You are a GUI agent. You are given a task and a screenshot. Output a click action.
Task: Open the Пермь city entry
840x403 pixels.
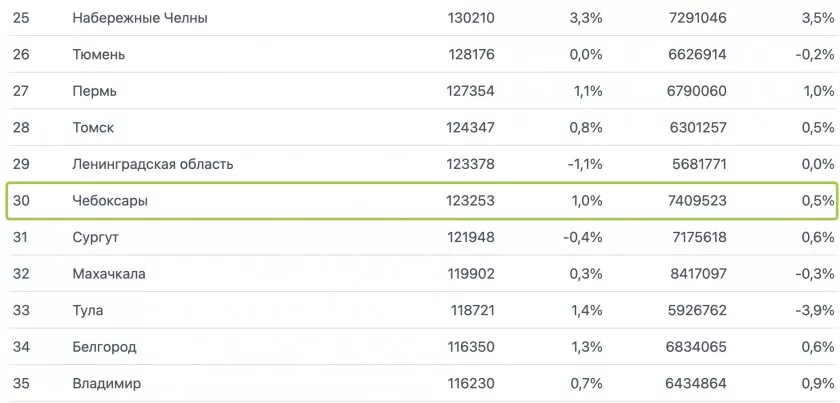coord(95,91)
